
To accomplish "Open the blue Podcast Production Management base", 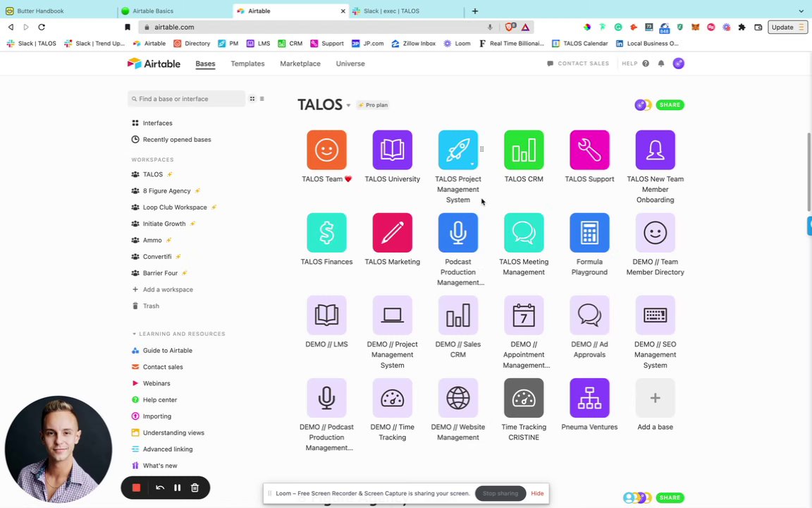I will [457, 233].
